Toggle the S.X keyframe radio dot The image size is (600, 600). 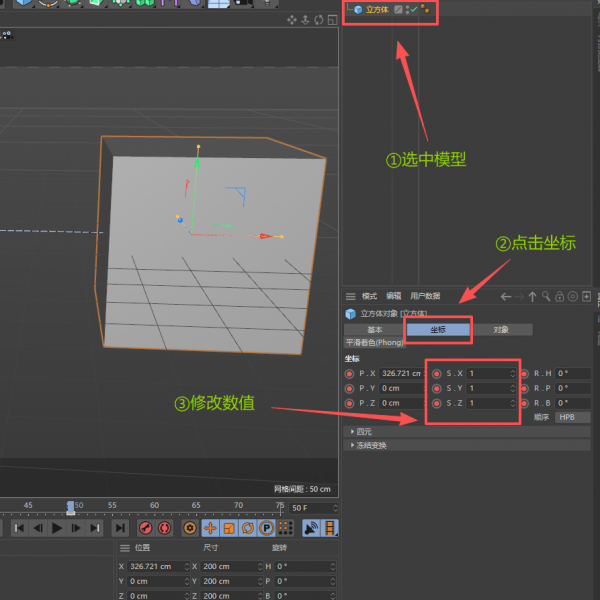click(x=436, y=373)
